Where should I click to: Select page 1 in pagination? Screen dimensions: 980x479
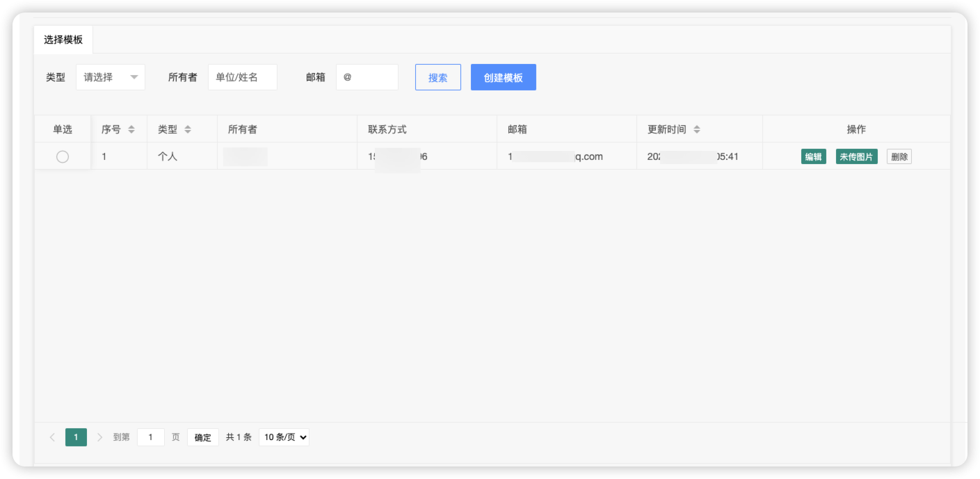click(76, 437)
